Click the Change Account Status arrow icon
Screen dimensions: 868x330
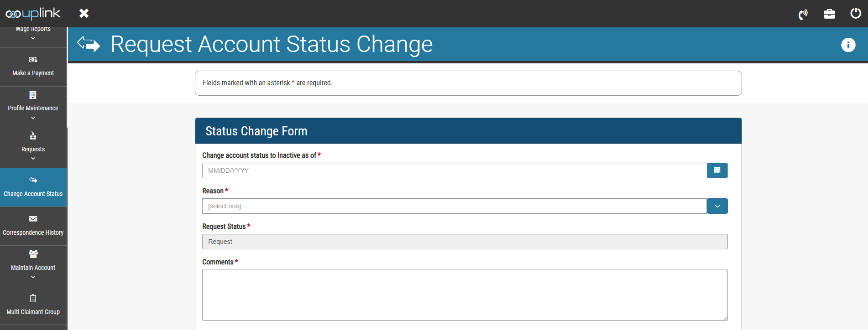(x=33, y=180)
